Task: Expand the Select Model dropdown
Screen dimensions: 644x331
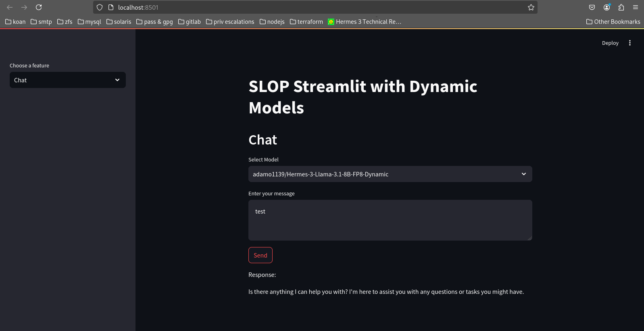Action: (x=390, y=174)
